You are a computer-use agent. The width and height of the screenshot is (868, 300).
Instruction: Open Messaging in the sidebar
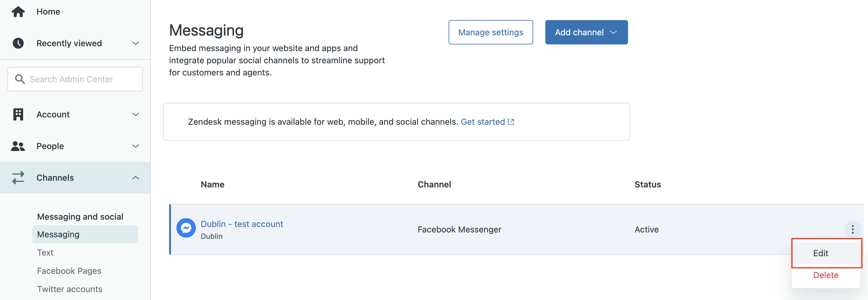(85, 234)
